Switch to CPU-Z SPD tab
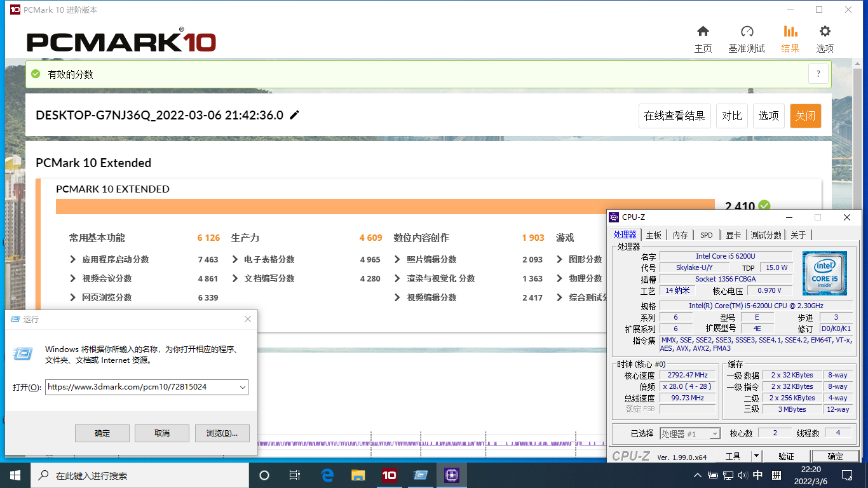 click(707, 235)
